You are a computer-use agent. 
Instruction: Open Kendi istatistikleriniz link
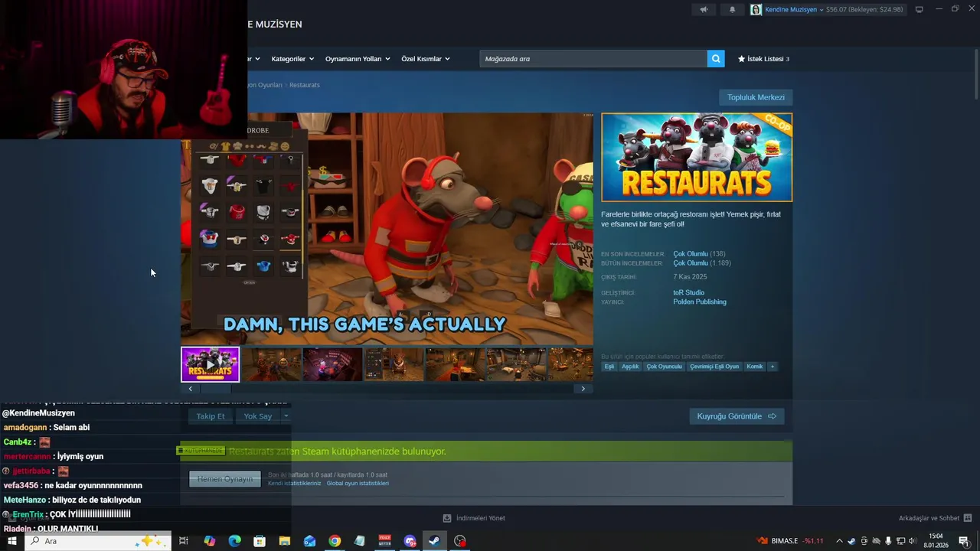click(x=295, y=484)
